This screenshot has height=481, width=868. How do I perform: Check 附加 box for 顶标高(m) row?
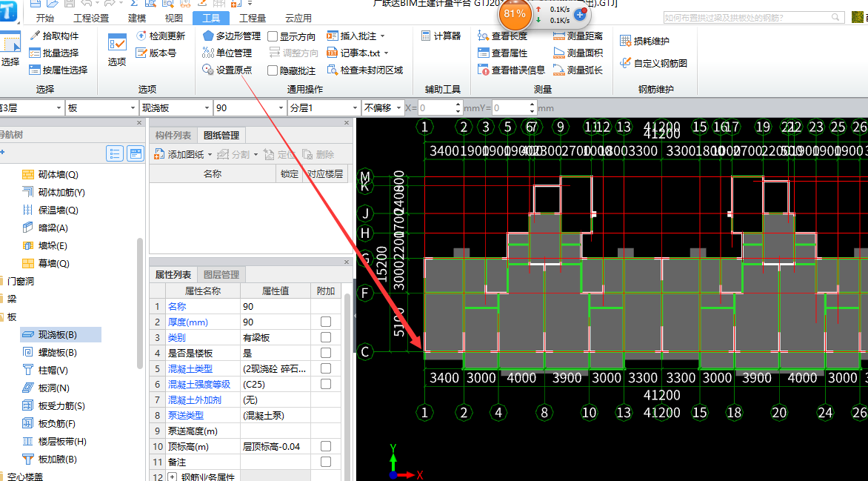click(326, 446)
